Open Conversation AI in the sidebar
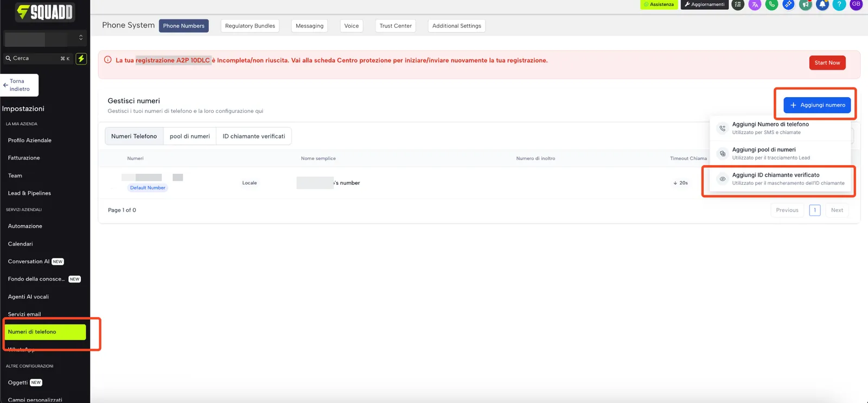Viewport: 868px width, 403px height. (x=36, y=261)
